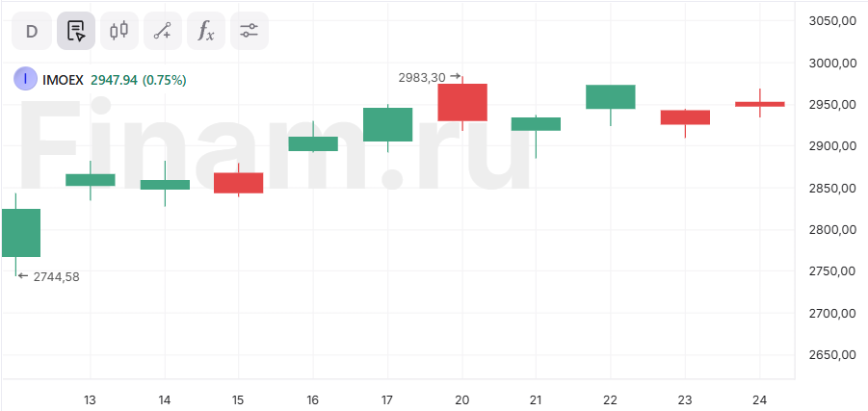Viewport: 868px width, 411px height.
Task: Click the IMOEX ticker name
Action: 63,80
